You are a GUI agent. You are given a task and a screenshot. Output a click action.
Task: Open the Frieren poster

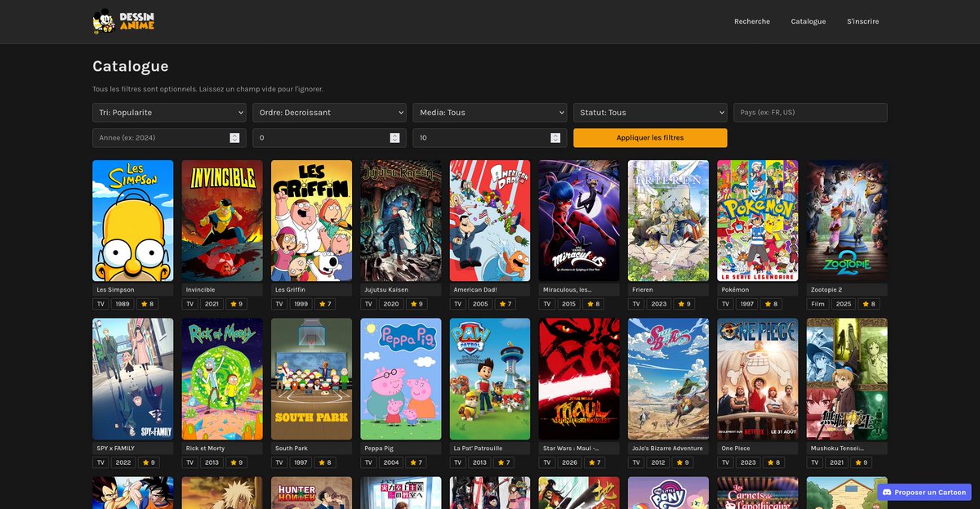point(668,221)
